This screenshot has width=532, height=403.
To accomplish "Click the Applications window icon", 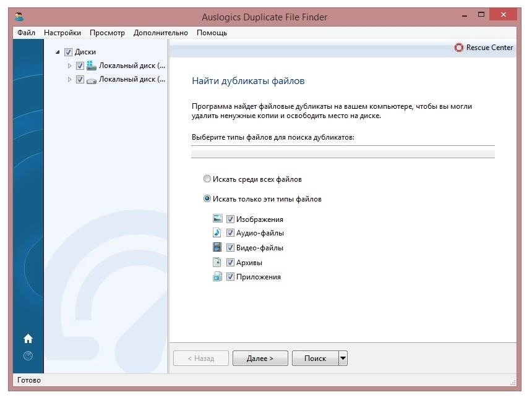I will 217,276.
